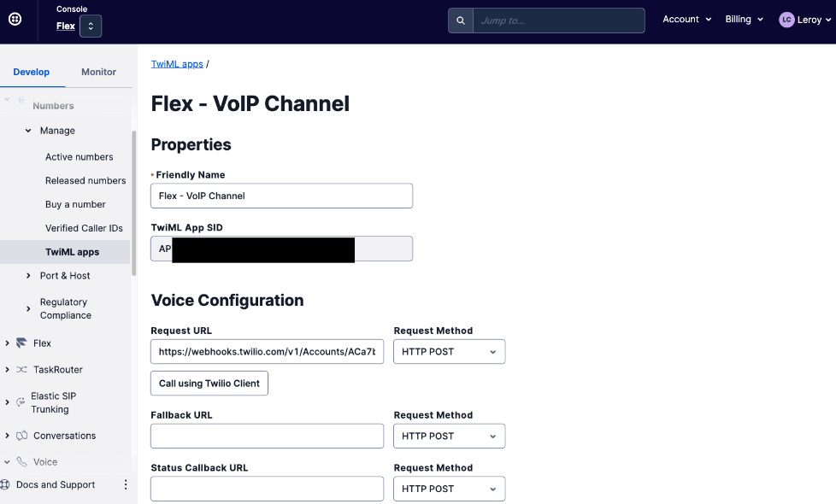836x504 pixels.
Task: Open Active numbers page
Action: coord(79,156)
